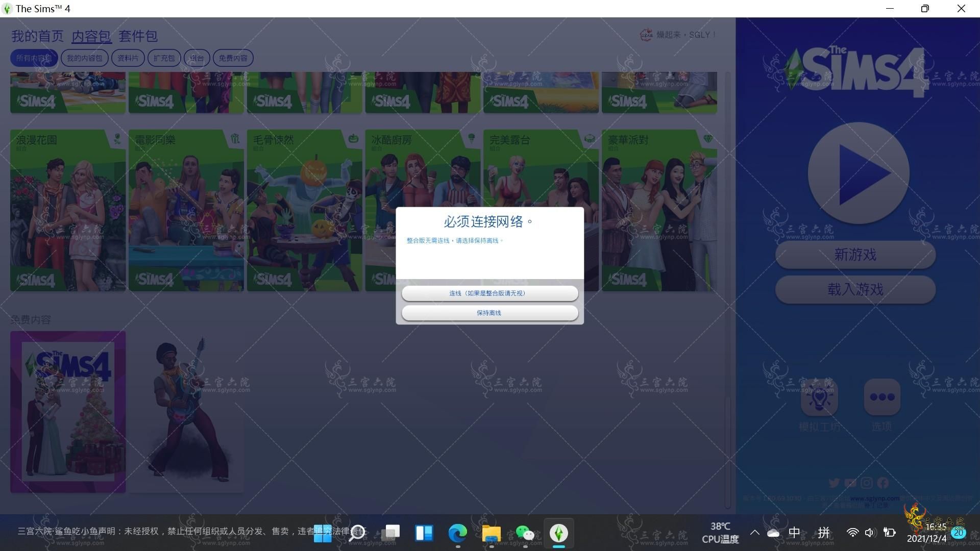Click the YouTube icon
Screen dimensions: 980x551
(x=850, y=483)
